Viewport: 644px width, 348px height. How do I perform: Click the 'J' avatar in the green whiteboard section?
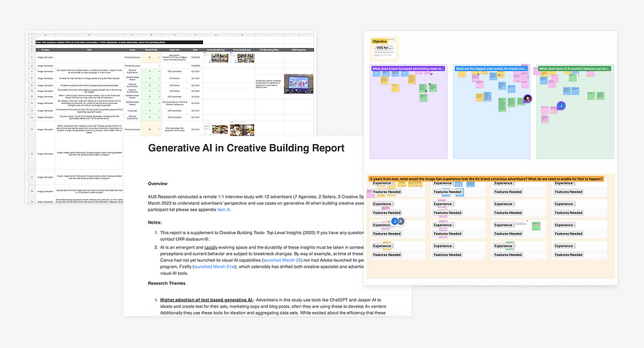pyautogui.click(x=561, y=106)
